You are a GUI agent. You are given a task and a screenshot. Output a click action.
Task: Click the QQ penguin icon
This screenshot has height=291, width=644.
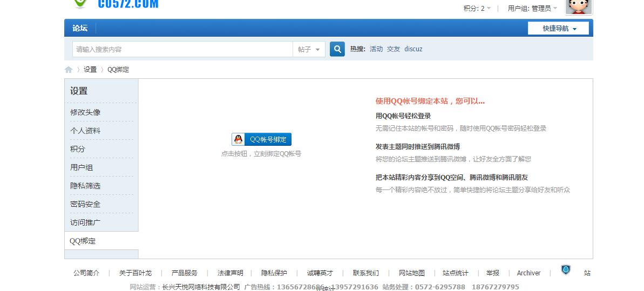(x=238, y=139)
